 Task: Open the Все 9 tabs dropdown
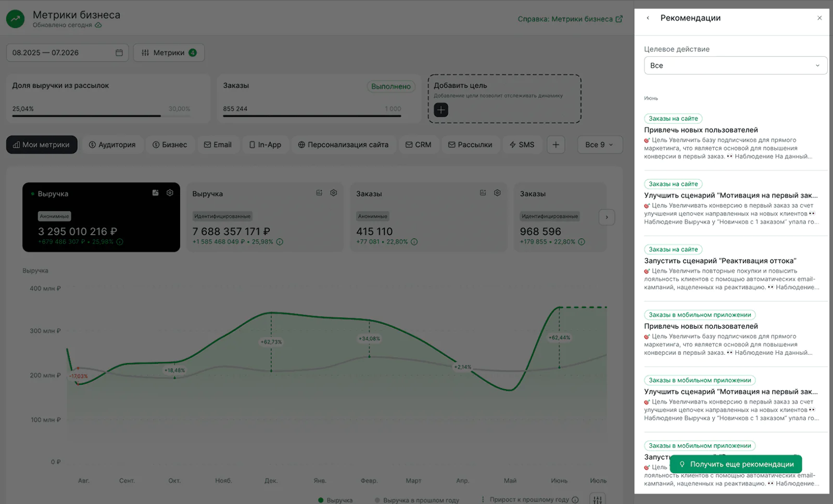pos(600,145)
